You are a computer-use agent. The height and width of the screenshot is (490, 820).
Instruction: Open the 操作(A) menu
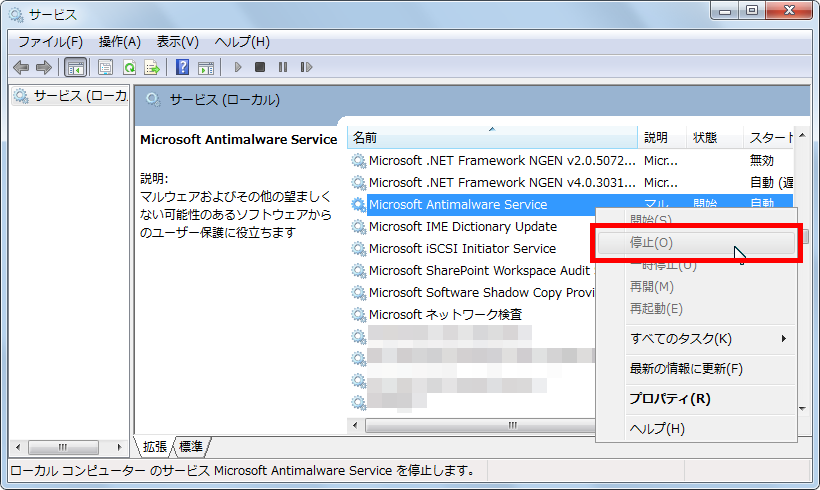(x=120, y=42)
